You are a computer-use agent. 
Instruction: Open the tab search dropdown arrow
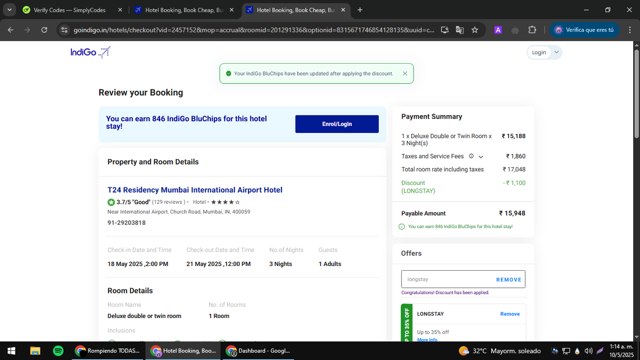coord(9,10)
